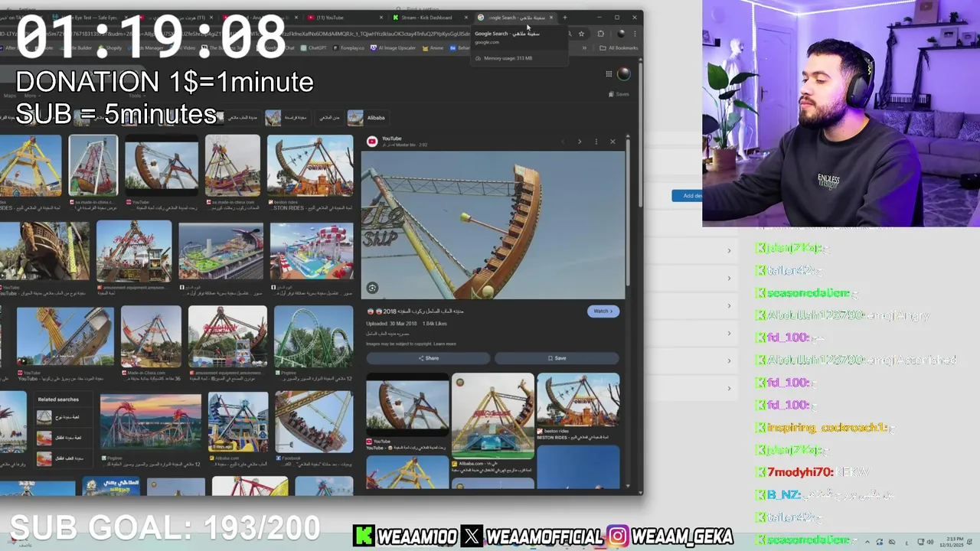Viewport: 980px width, 551px height.
Task: Open related Beston Rides thumbnail
Action: (578, 400)
